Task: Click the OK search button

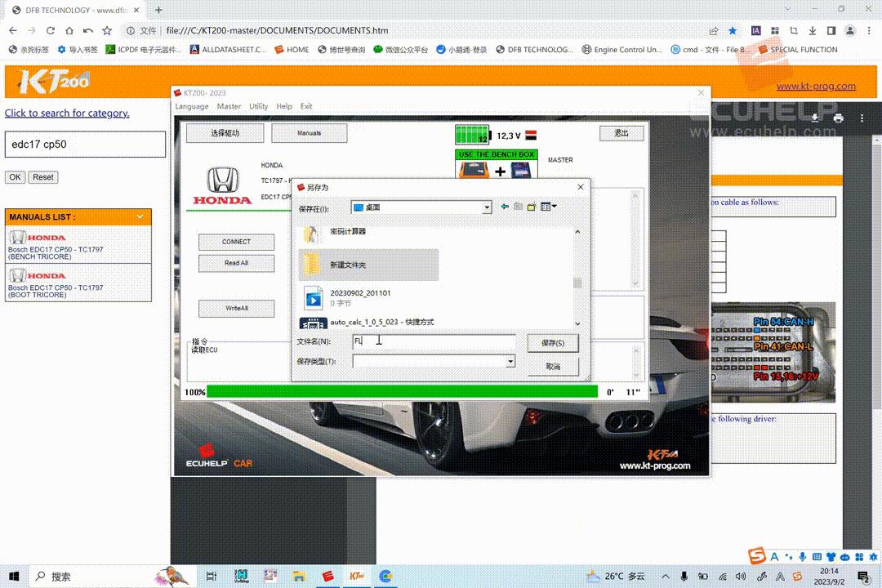Action: tap(16, 177)
